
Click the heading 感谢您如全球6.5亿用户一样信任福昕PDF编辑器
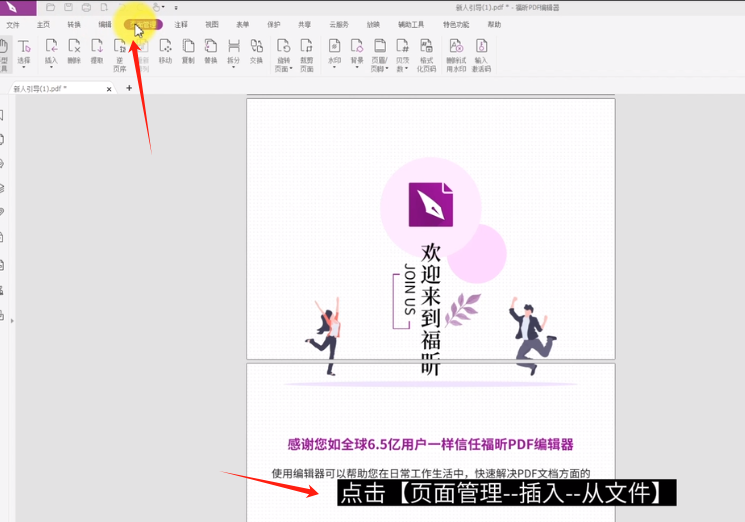pyautogui.click(x=430, y=445)
